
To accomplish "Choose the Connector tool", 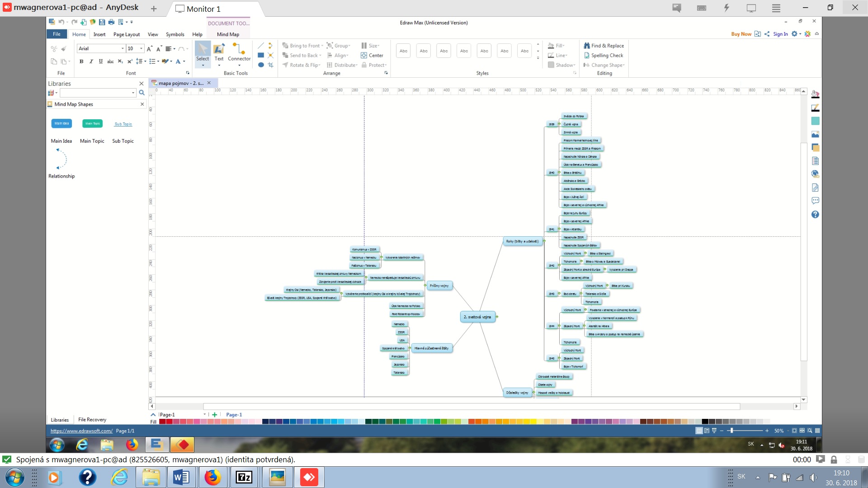I will [x=239, y=54].
